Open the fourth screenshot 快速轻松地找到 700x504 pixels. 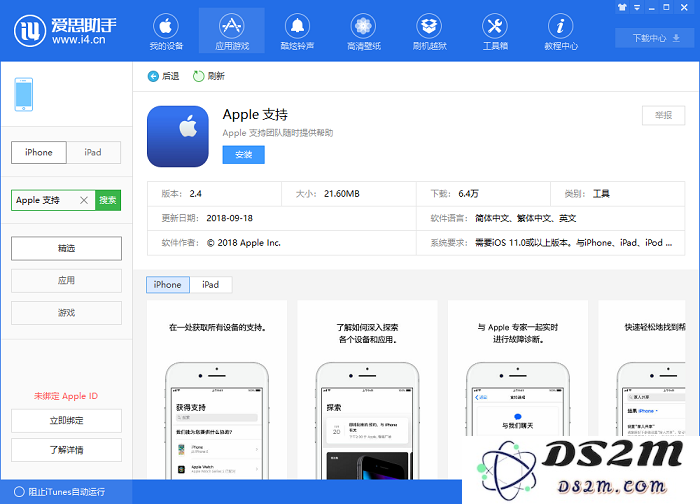pyautogui.click(x=642, y=369)
